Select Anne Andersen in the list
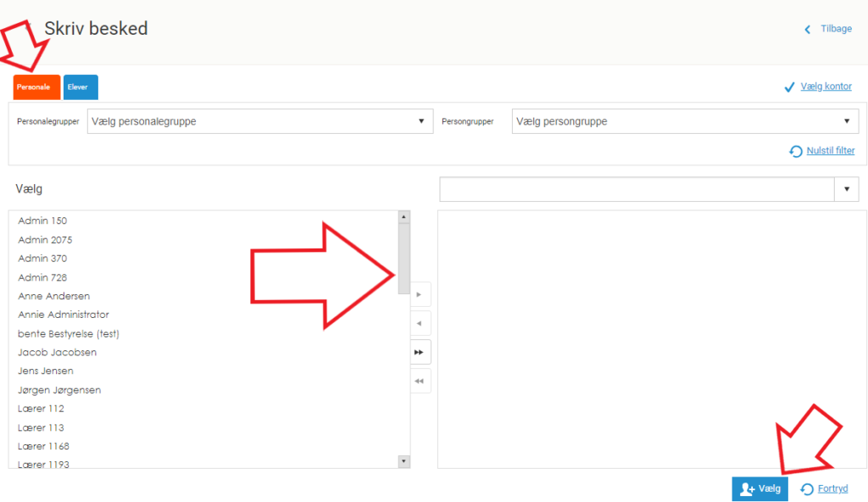Screen dimensions: 868x502 (53, 296)
